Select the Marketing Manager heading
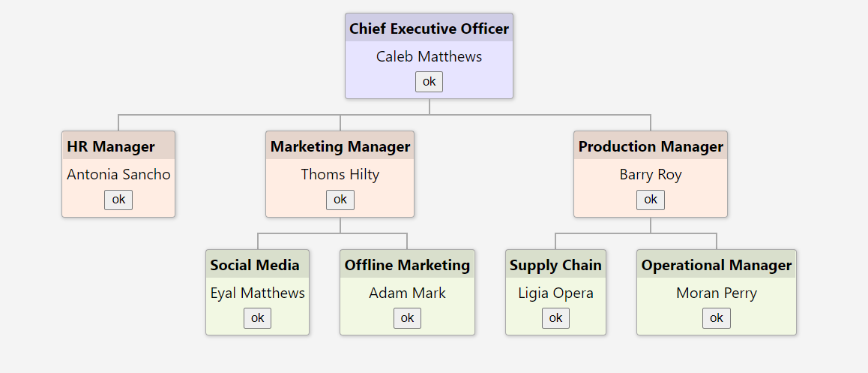The width and height of the screenshot is (868, 373). (340, 147)
